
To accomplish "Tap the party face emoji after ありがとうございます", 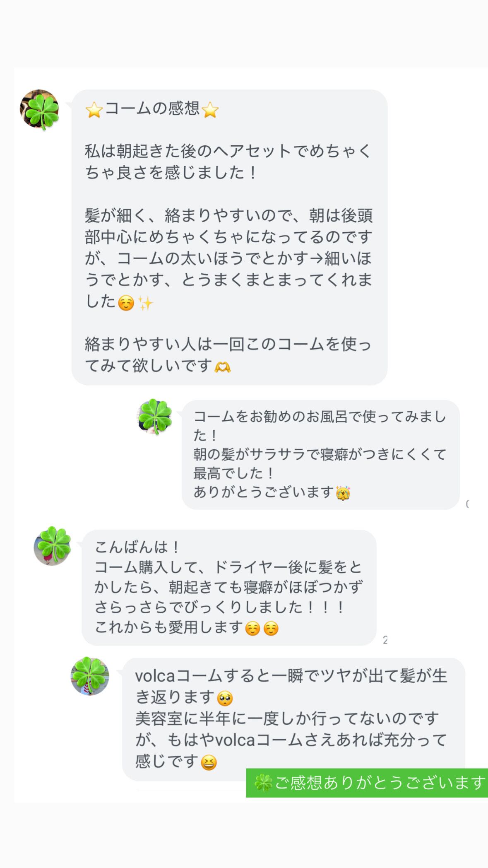I will click(x=343, y=493).
